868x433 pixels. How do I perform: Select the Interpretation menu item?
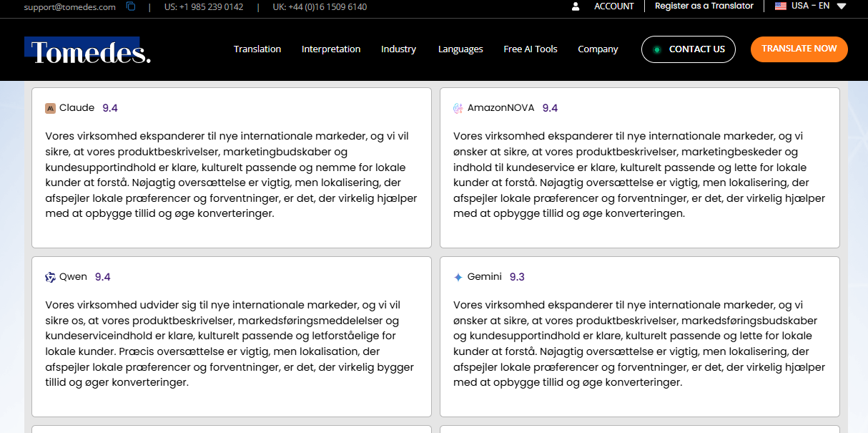click(331, 49)
